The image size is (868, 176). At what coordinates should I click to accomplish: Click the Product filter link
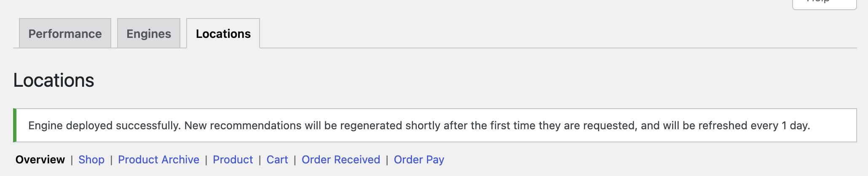click(x=233, y=160)
